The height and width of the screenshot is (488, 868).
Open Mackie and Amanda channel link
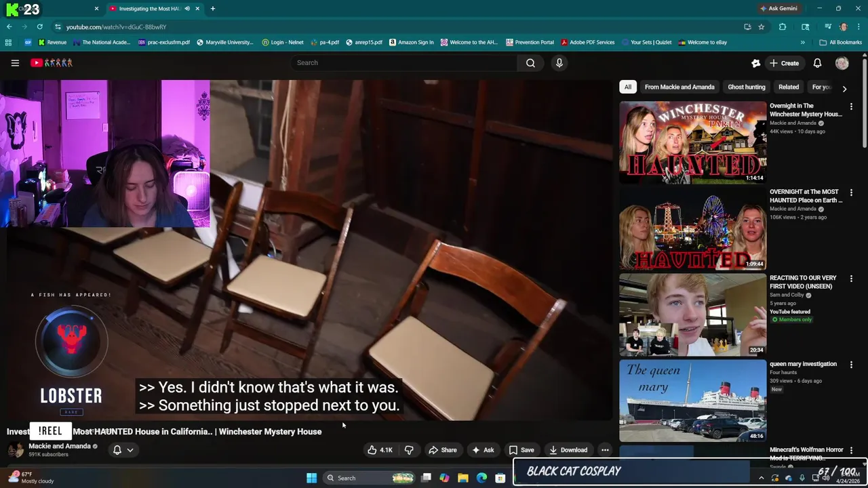59,446
